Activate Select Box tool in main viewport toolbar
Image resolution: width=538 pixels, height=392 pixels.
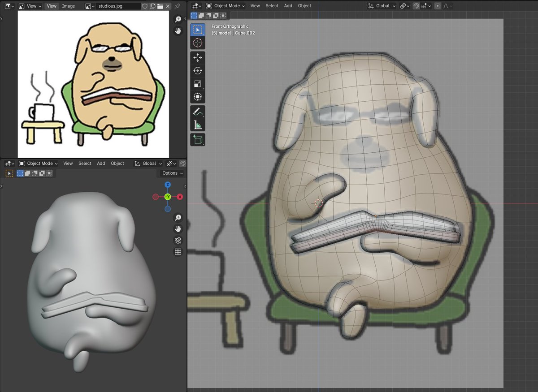(197, 30)
